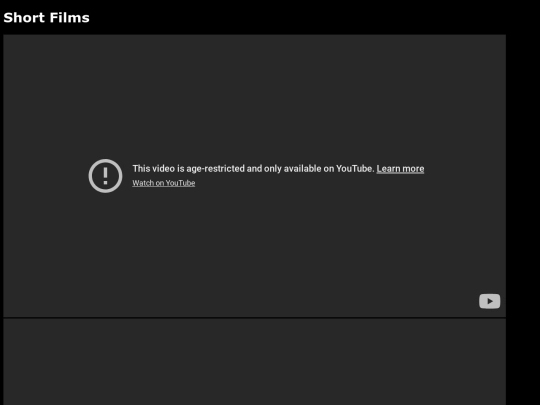Click the age-restricted video message text
The height and width of the screenshot is (405, 540).
coord(253,169)
